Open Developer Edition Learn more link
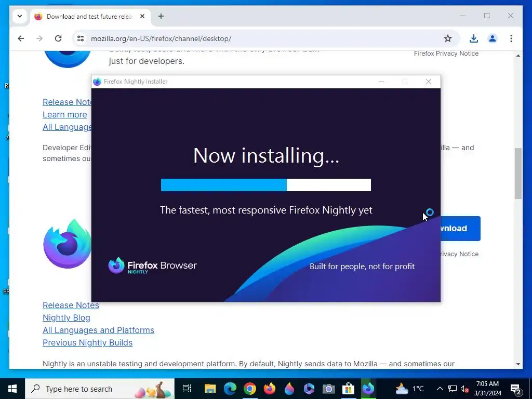 (65, 115)
